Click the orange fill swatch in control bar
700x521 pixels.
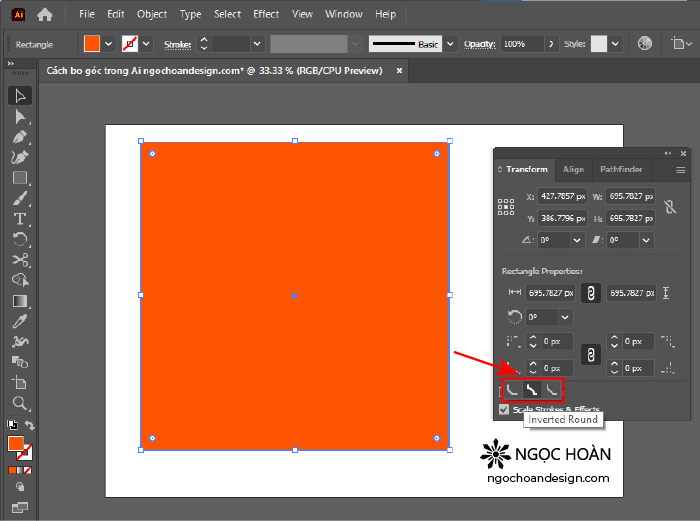click(x=92, y=44)
